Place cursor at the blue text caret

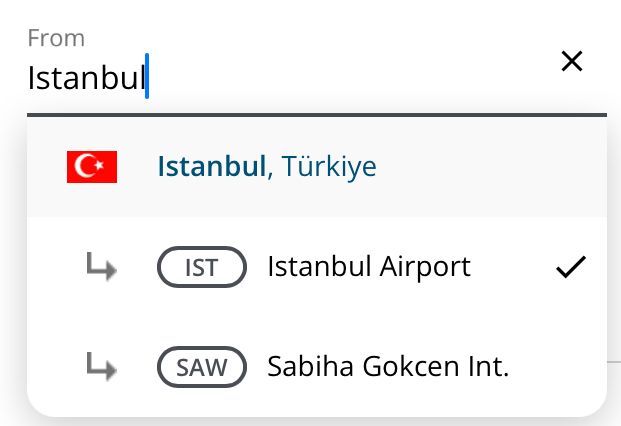(147, 76)
